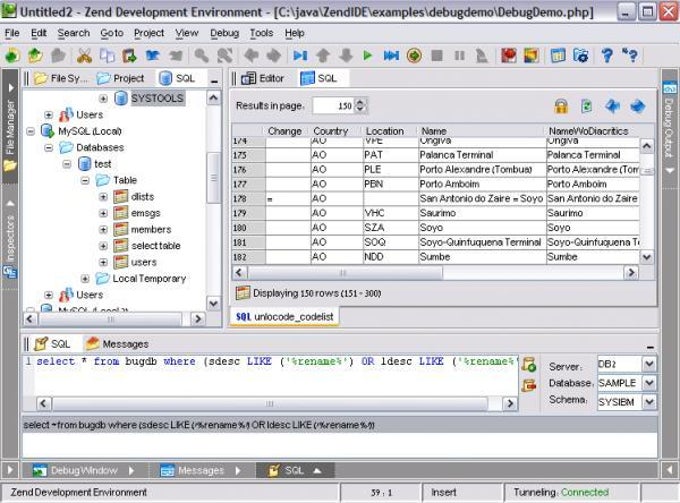Click the orange-yellow gradient toolbar icon
Image resolution: width=680 pixels, height=503 pixels.
click(531, 56)
